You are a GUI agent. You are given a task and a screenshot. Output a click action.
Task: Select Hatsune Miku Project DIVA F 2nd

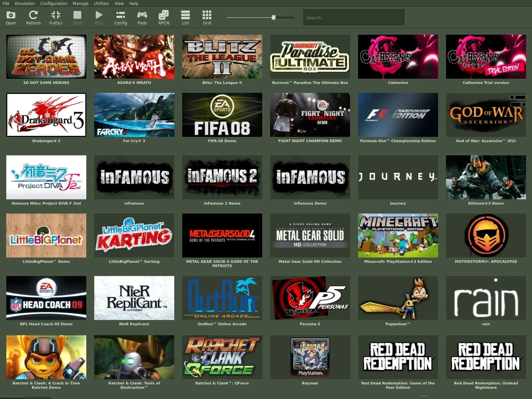46,177
